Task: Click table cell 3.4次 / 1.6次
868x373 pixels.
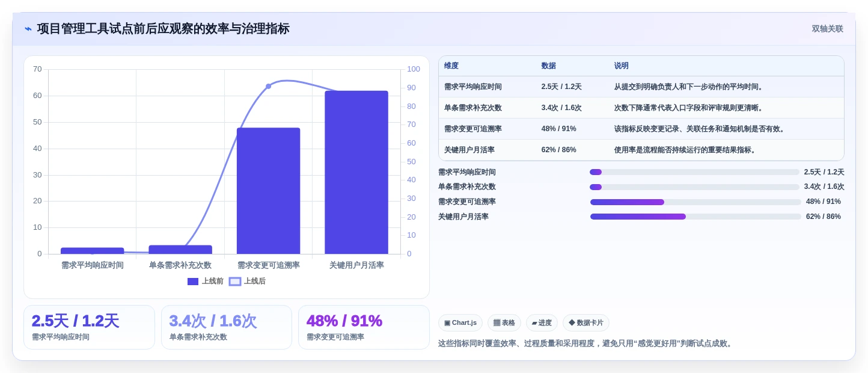Action: coord(561,108)
